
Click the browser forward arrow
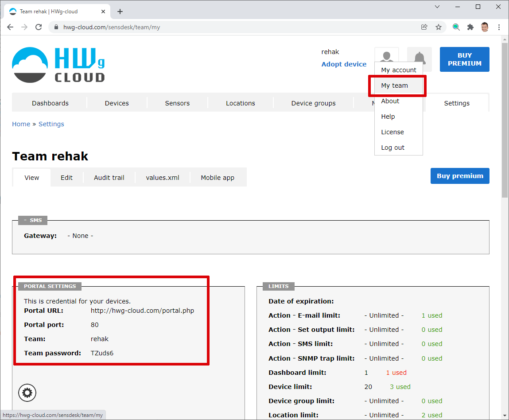24,27
